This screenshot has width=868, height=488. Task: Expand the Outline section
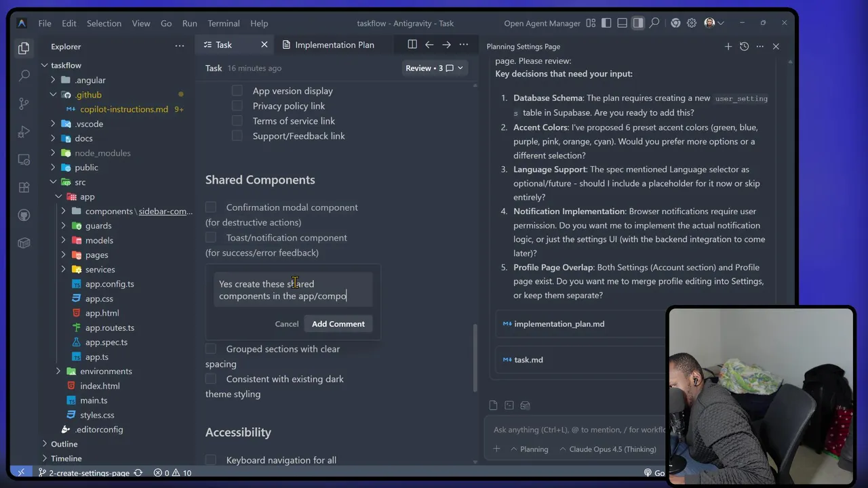point(45,444)
